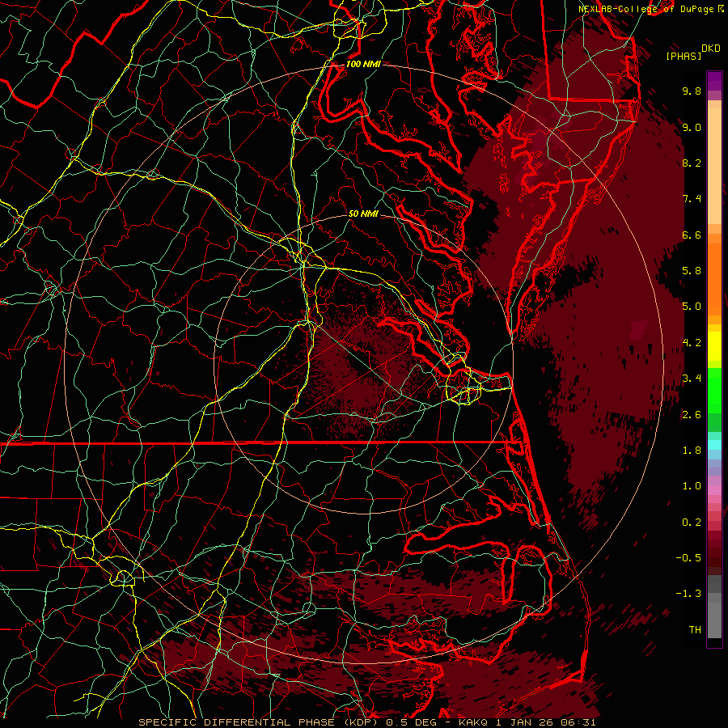Click the 0.2 legend value
Viewport: 728px width, 728px height.
click(x=692, y=523)
